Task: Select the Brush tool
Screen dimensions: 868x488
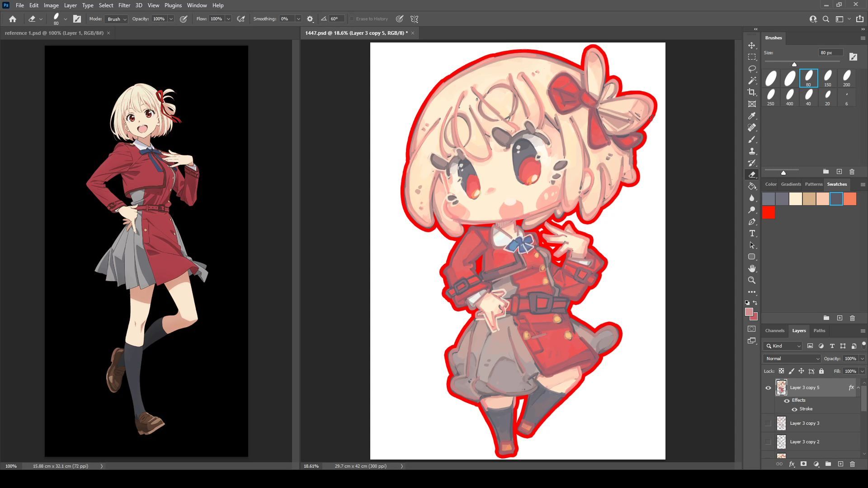Action: click(x=752, y=140)
